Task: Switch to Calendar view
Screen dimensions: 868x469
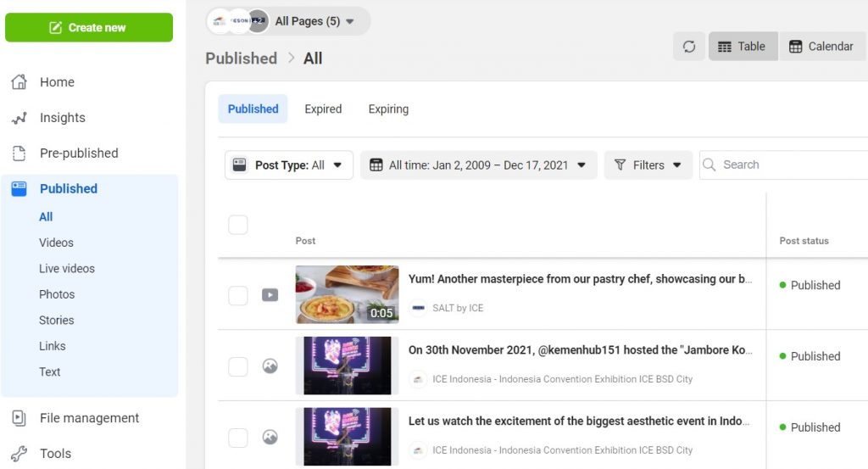Action: (x=821, y=47)
